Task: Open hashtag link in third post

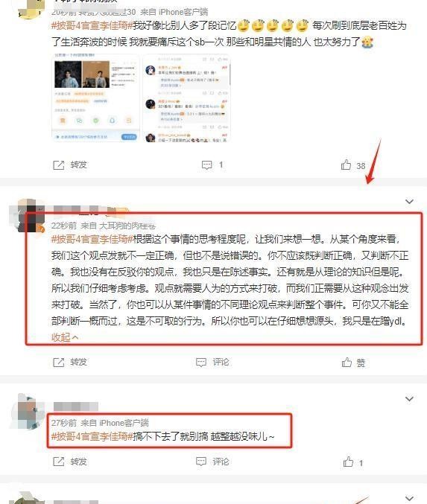Action: pos(92,436)
